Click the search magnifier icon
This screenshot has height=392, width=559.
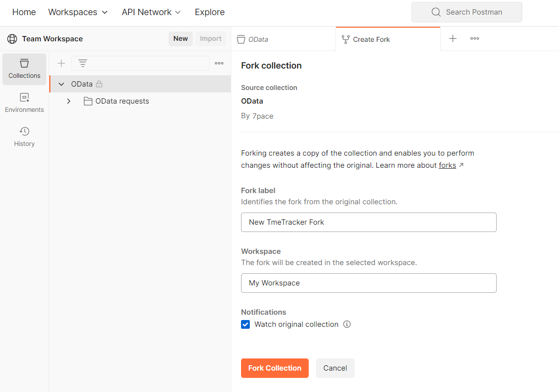[436, 12]
